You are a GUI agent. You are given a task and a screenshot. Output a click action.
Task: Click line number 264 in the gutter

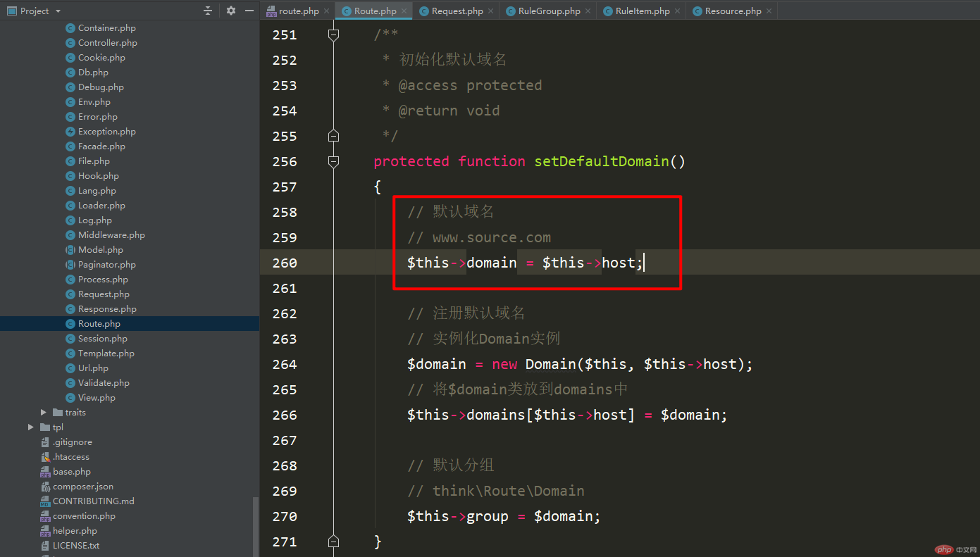click(x=285, y=364)
